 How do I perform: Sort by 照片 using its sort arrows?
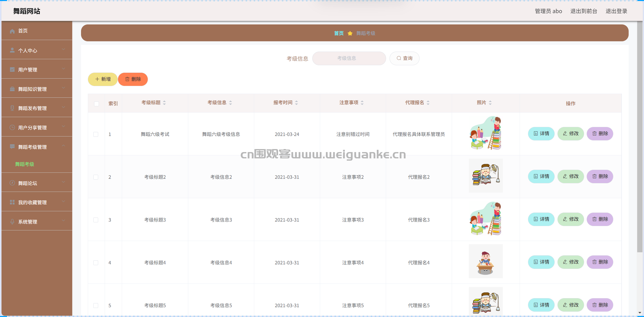490,103
